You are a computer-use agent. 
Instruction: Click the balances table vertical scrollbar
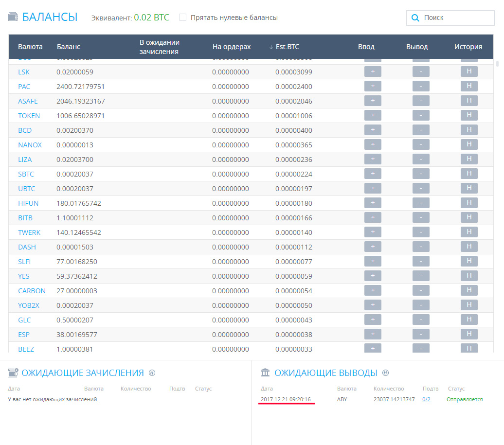pyautogui.click(x=497, y=64)
